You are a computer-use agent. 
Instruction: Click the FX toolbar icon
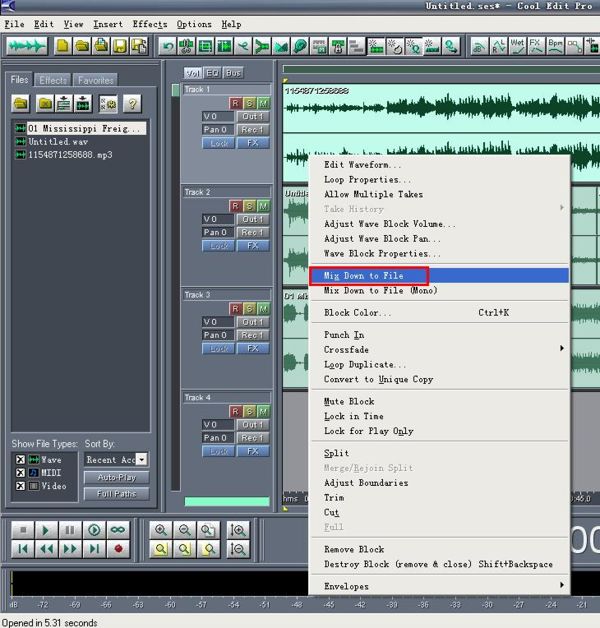tap(536, 46)
